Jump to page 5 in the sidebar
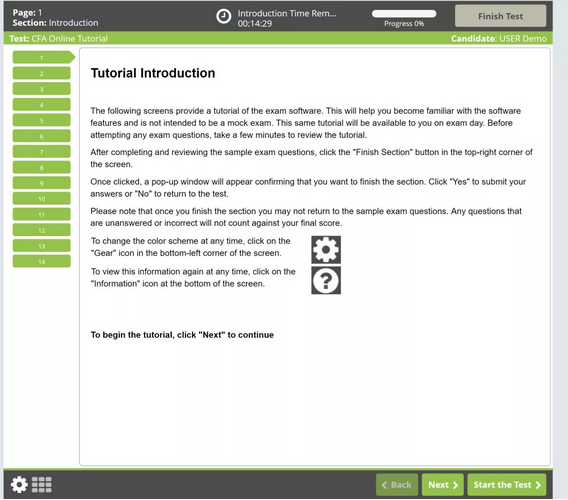Viewport: 568px width, 500px height. 42,120
